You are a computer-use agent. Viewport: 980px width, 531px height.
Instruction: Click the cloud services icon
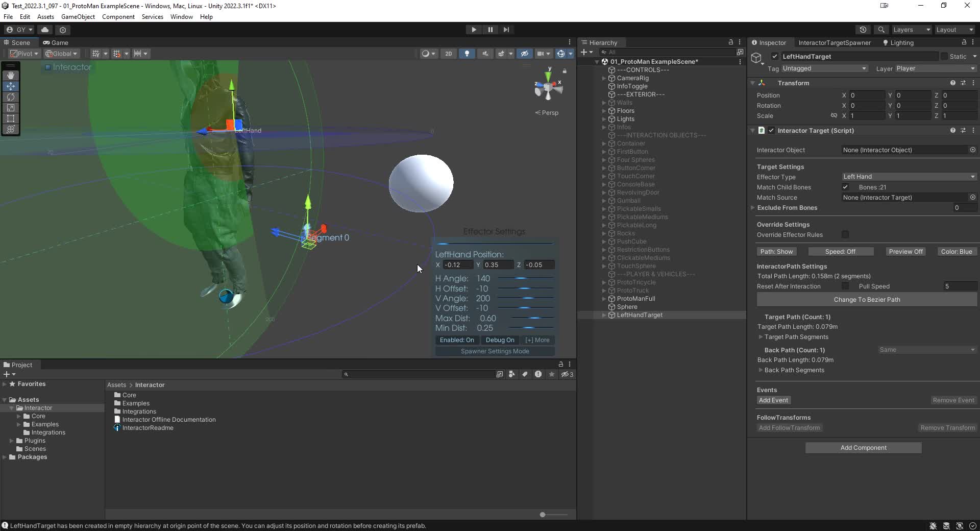pos(45,30)
